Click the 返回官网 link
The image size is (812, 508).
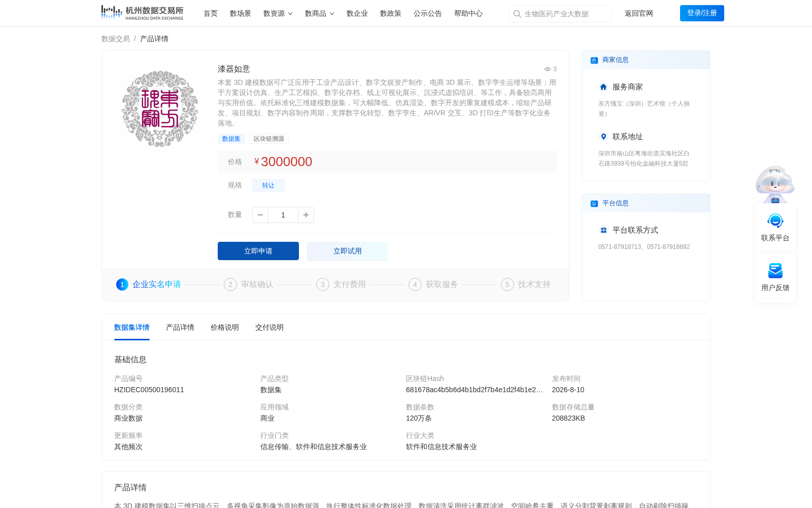click(639, 14)
